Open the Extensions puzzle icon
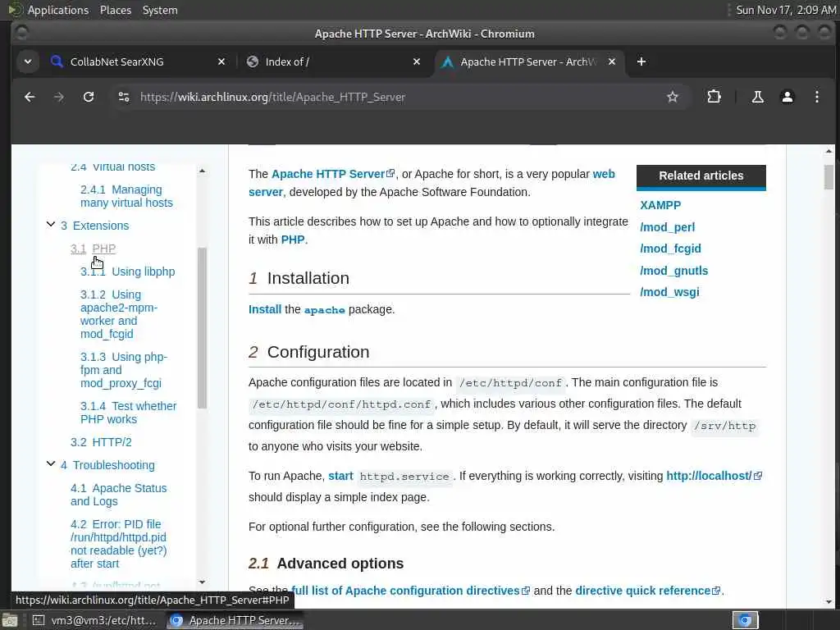This screenshot has height=630, width=840. (714, 97)
